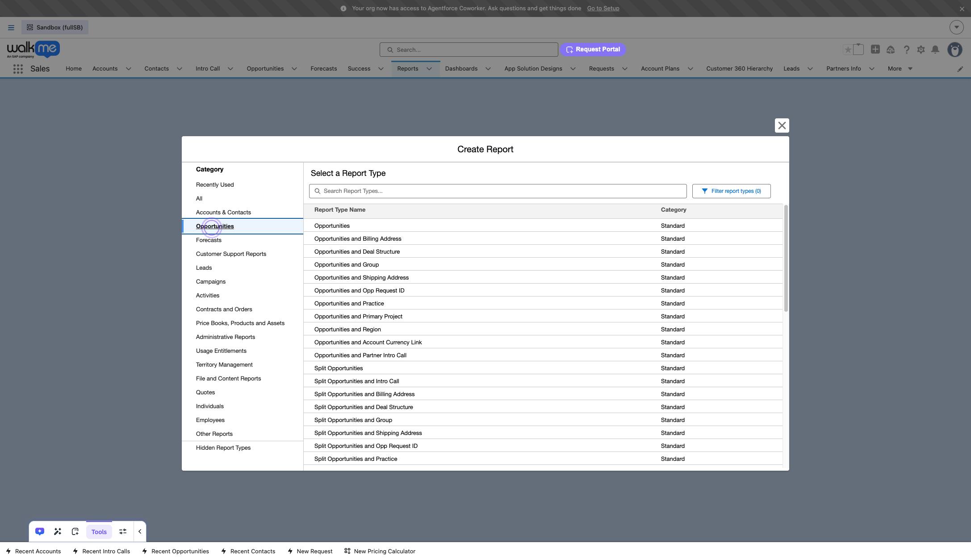971x560 pixels.
Task: Close the Create Report dialog
Action: click(x=782, y=125)
